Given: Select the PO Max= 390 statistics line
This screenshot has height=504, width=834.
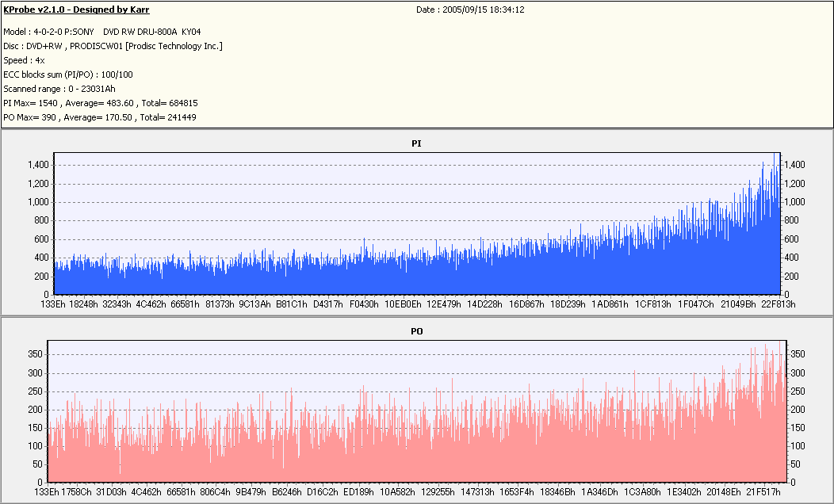Looking at the screenshot, I should (99, 117).
